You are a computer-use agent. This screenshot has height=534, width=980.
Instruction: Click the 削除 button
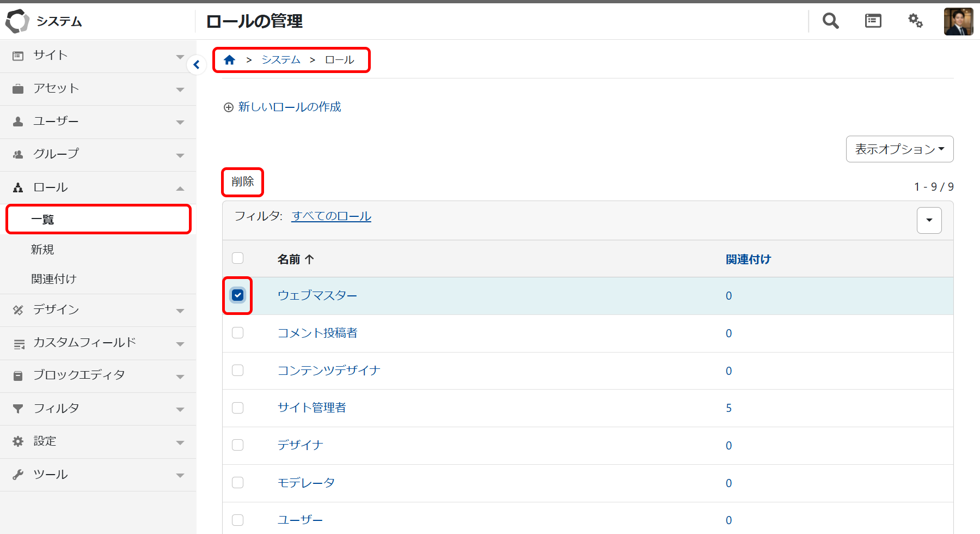coord(242,182)
